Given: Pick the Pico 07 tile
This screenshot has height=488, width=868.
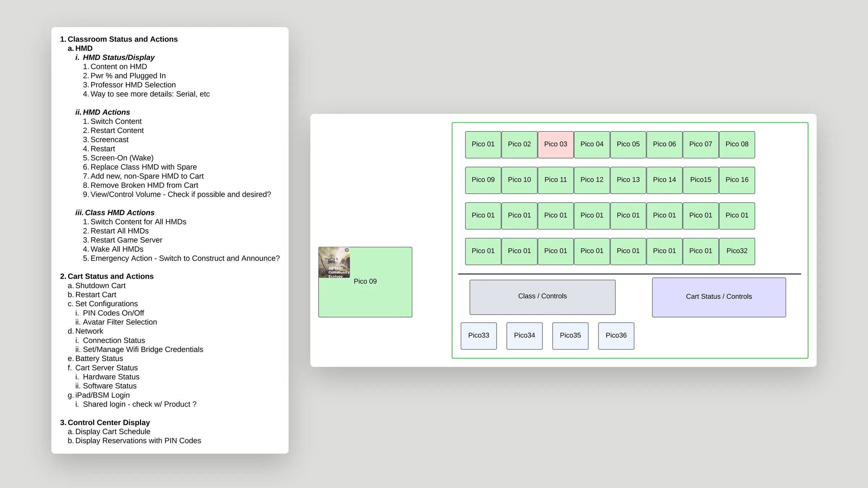Looking at the screenshot, I should click(701, 144).
